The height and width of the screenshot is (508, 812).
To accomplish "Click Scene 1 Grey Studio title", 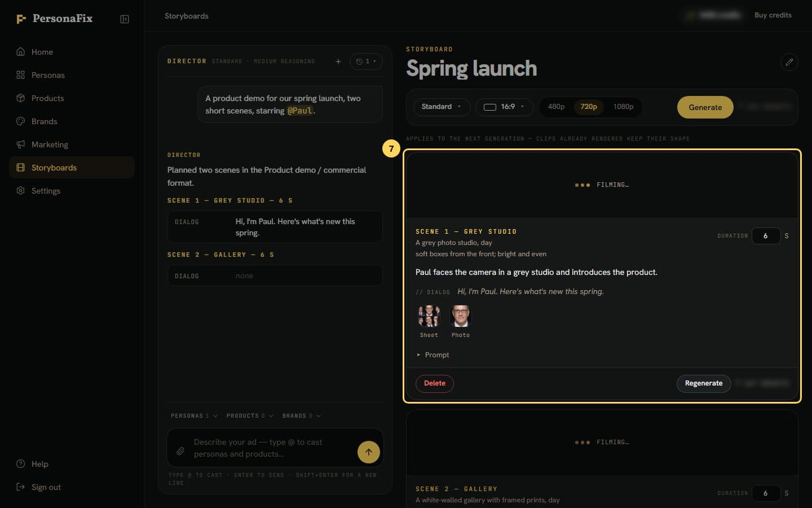I will coord(466,231).
